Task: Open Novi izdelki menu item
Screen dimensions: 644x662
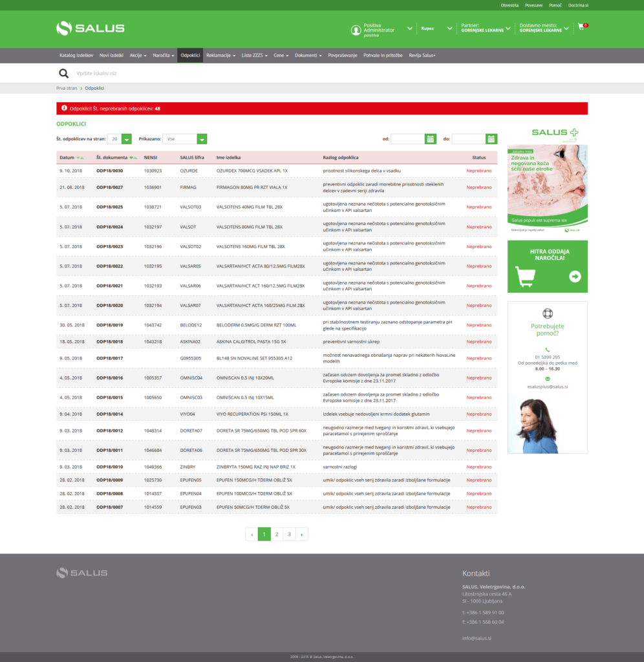Action: pos(111,56)
